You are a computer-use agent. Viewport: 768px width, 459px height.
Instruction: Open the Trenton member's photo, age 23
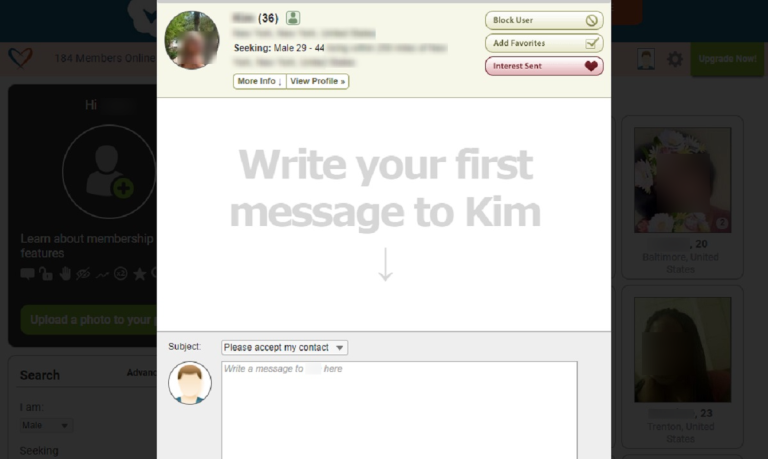pyautogui.click(x=682, y=349)
